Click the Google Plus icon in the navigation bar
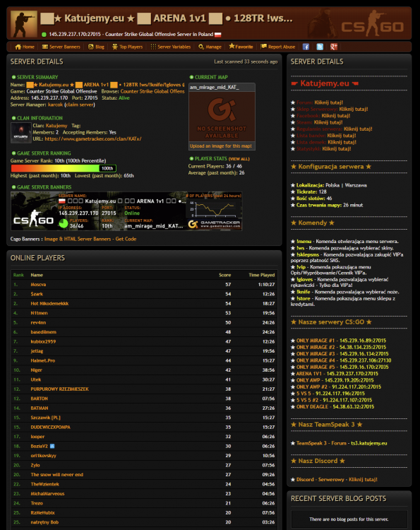Image resolution: width=420 pixels, height=530 pixels. point(334,47)
